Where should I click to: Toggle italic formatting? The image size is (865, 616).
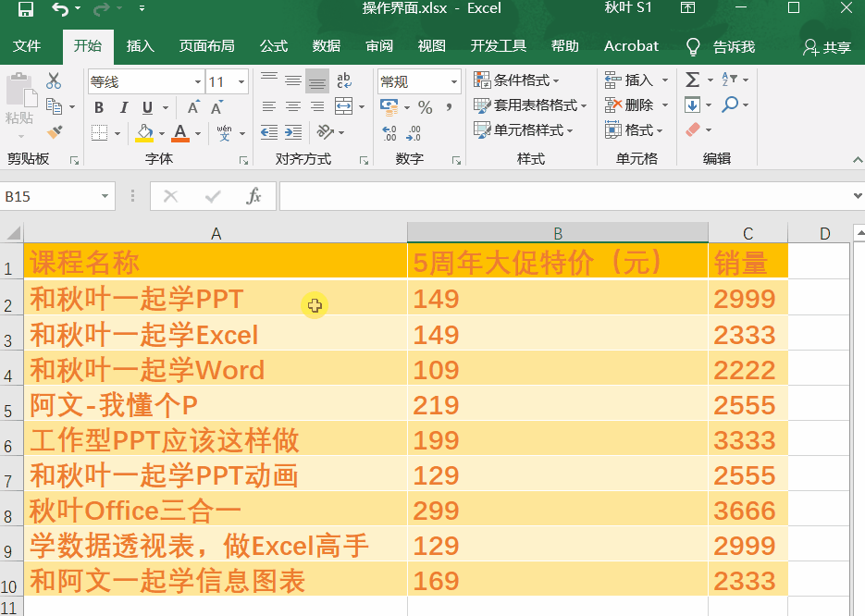124,107
